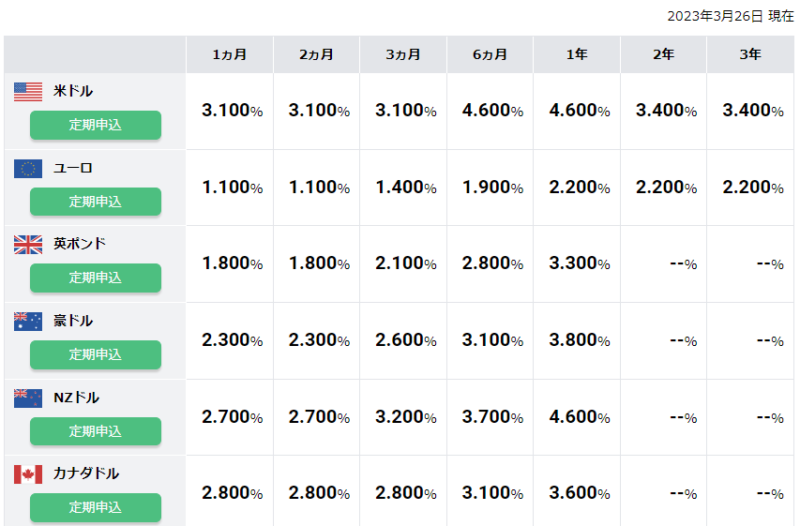Select the 1ヵ月 column header
Screen dimensions: 800x526
229,55
